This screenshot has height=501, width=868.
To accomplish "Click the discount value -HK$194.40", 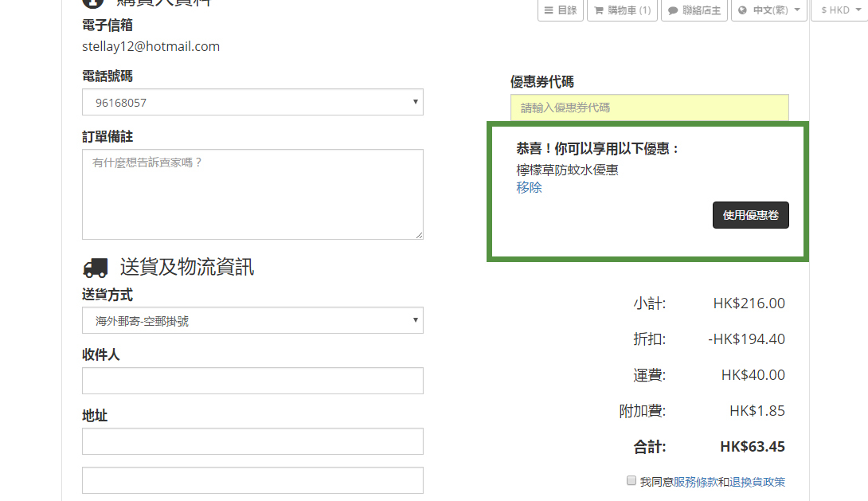I will click(746, 339).
